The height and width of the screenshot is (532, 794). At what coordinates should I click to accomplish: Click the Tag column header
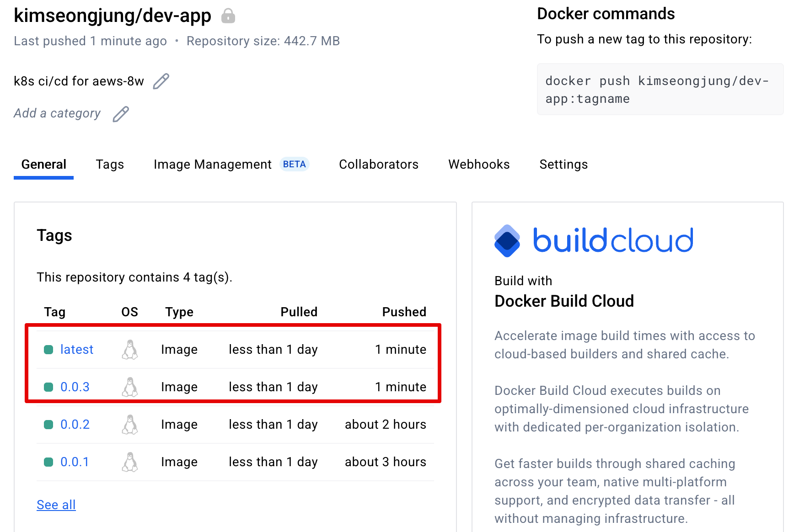(x=55, y=312)
